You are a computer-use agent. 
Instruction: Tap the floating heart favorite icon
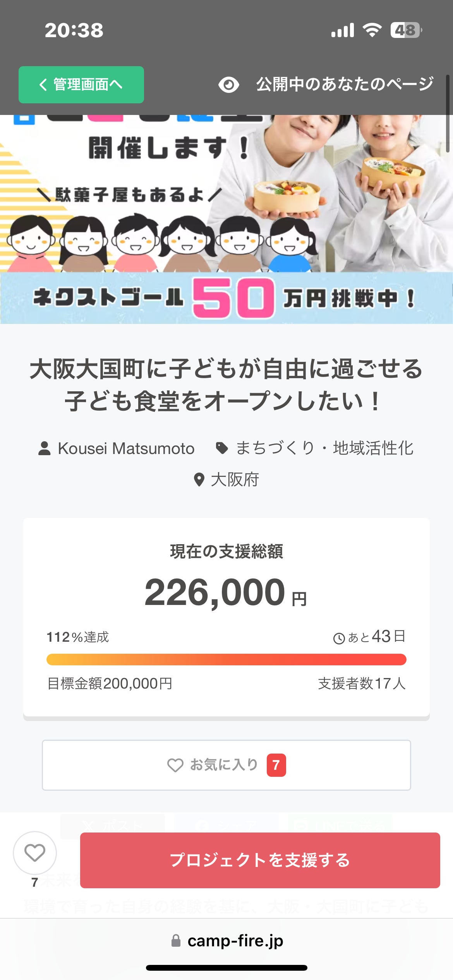click(x=35, y=853)
